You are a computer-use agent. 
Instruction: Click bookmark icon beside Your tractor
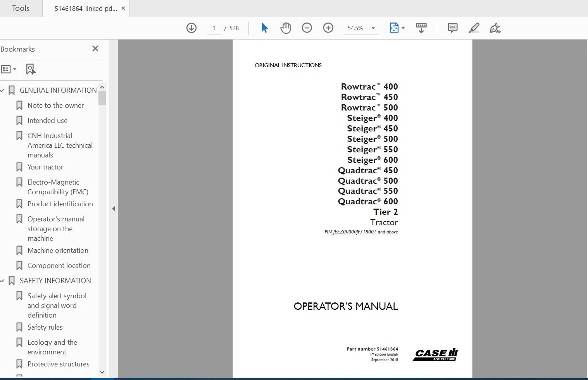[x=19, y=167]
